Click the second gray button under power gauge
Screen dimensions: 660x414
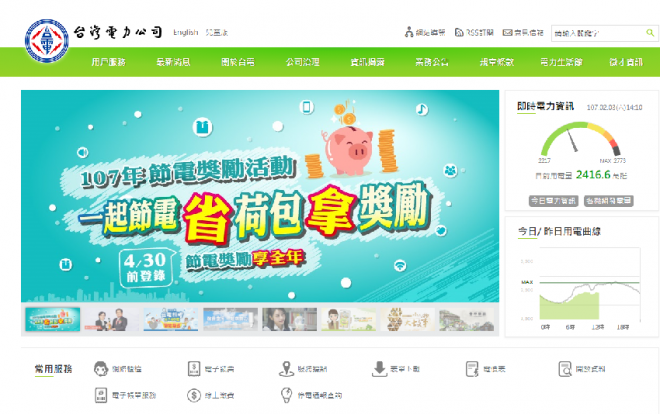609,201
